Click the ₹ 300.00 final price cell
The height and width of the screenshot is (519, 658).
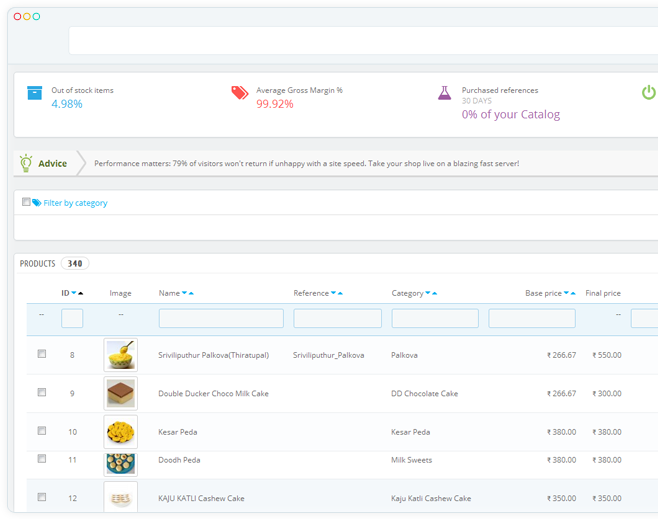click(x=607, y=394)
